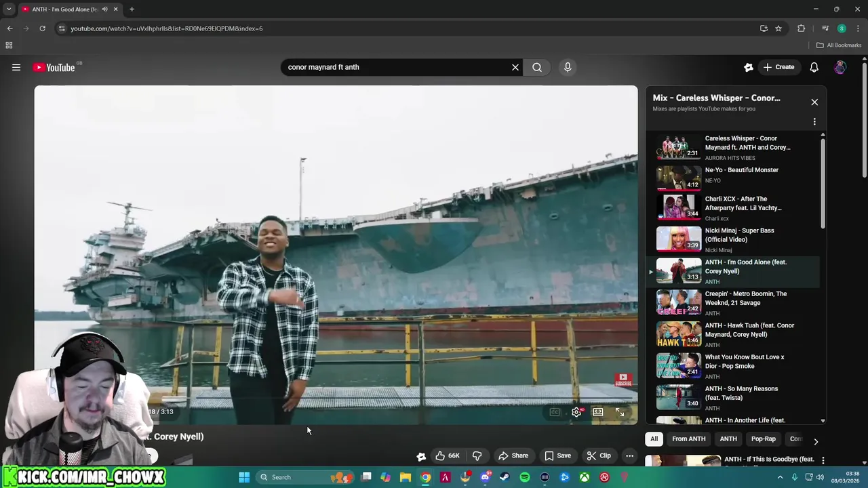Enter fullscreen on video player
The height and width of the screenshot is (488, 868).
(620, 412)
